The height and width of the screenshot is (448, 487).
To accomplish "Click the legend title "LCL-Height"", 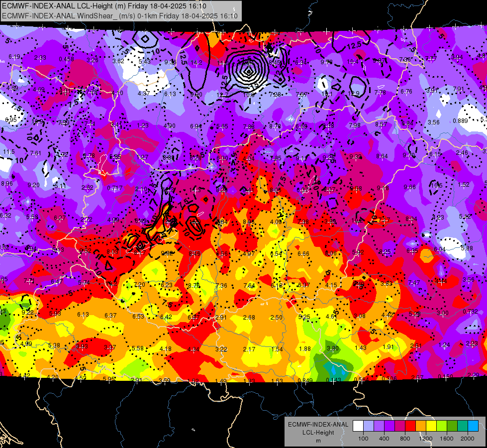I will pos(318,433).
